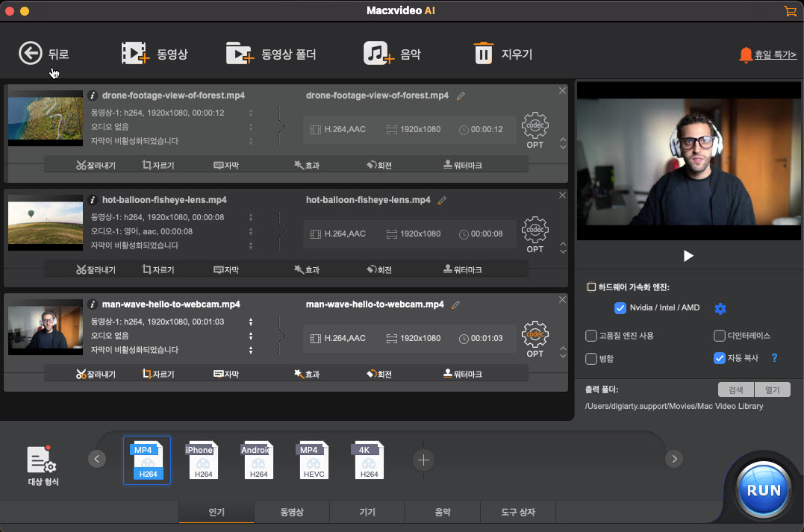Viewport: 804px width, 532px height.
Task: Switch to the 기기 device tab
Action: [x=367, y=512]
